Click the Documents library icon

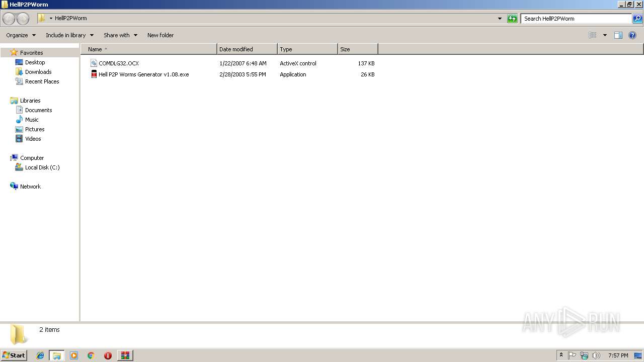point(19,110)
